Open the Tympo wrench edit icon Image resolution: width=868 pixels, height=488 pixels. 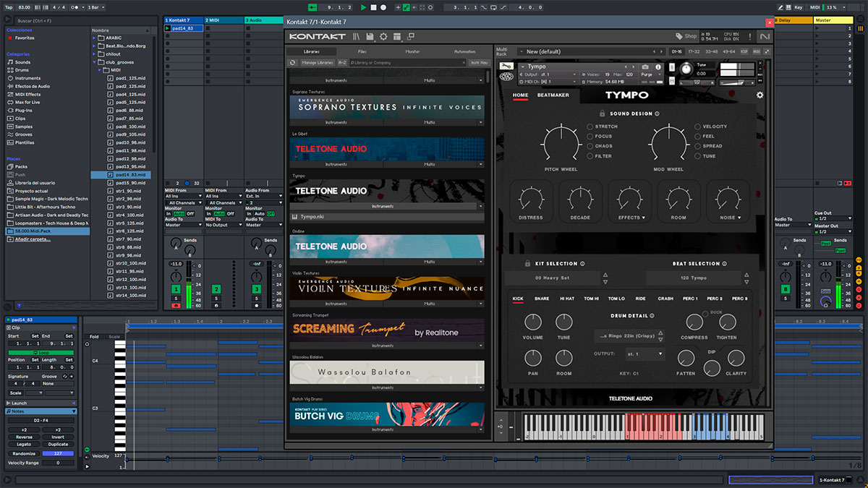[x=506, y=67]
